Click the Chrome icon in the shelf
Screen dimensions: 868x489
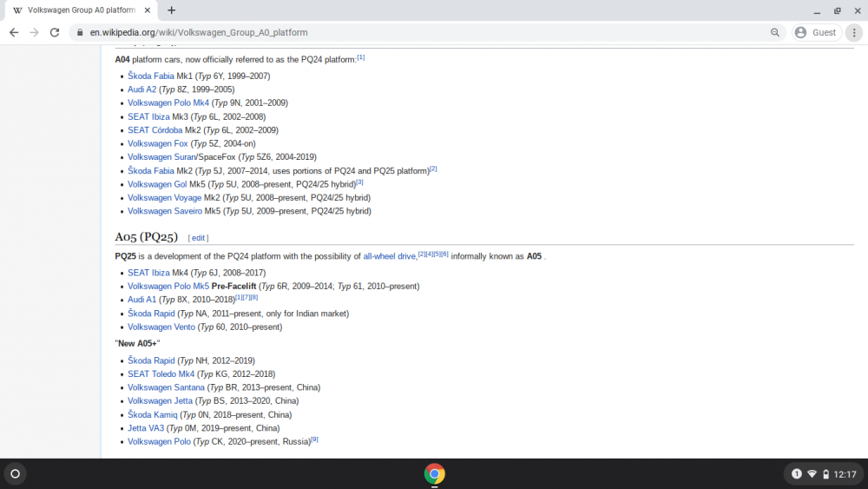click(435, 474)
